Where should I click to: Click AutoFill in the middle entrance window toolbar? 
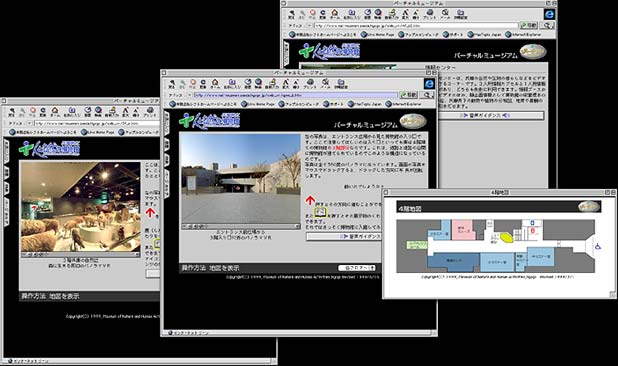click(272, 84)
